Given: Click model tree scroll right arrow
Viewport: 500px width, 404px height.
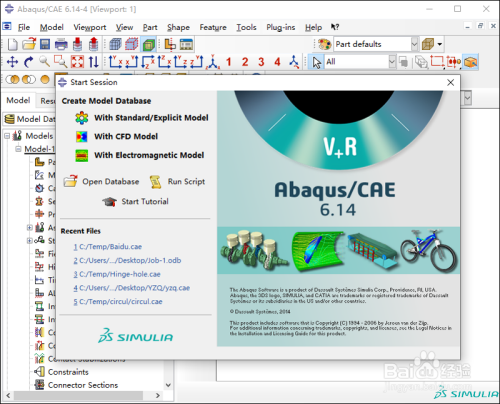Looking at the screenshot, I should tap(158, 396).
